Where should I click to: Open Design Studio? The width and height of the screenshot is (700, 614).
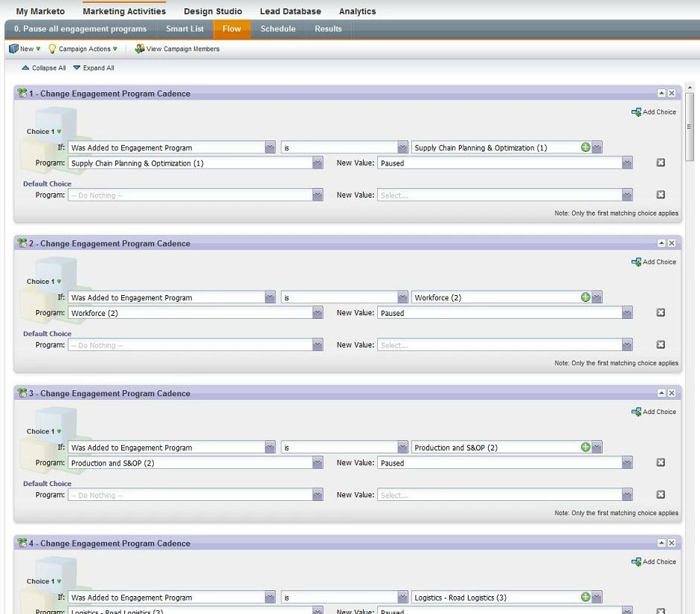coord(213,11)
